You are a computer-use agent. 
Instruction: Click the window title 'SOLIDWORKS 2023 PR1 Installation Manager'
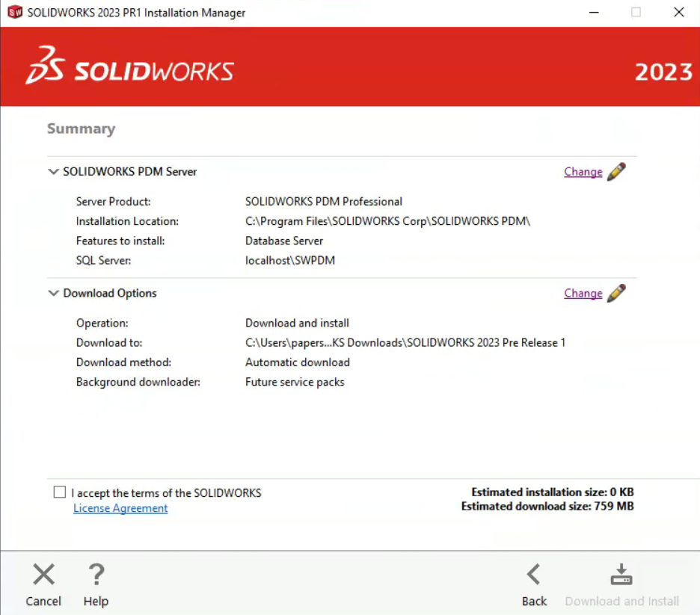pos(136,13)
